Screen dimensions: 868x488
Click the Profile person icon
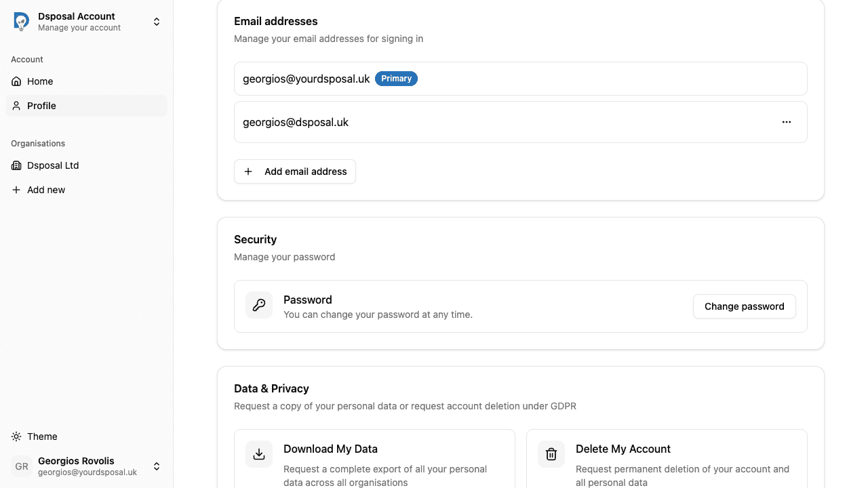point(15,105)
